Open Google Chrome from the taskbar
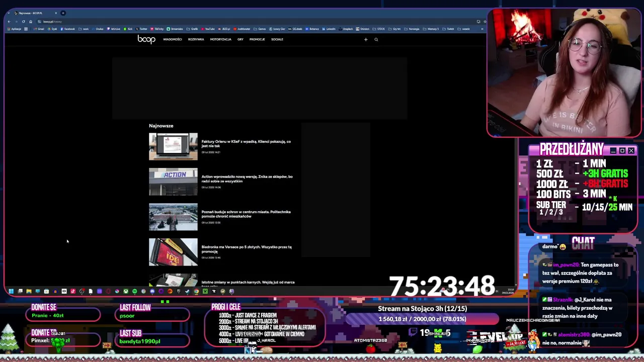This screenshot has height=362, width=644. point(196,291)
